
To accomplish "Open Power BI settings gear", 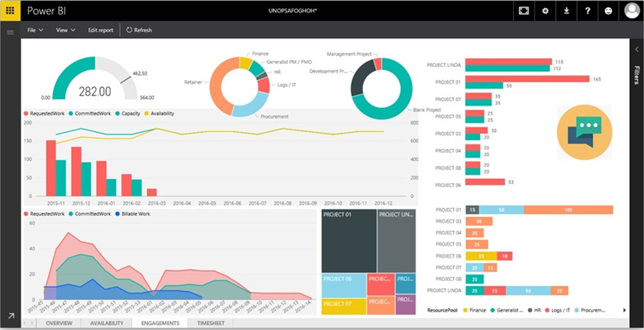I will click(545, 11).
